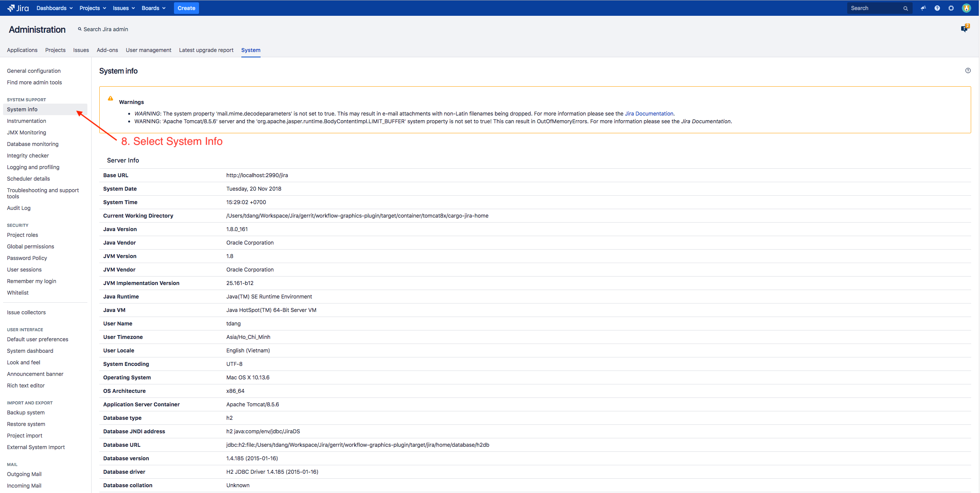Open Search Jira admin field
The width and height of the screenshot is (980, 493).
[103, 29]
